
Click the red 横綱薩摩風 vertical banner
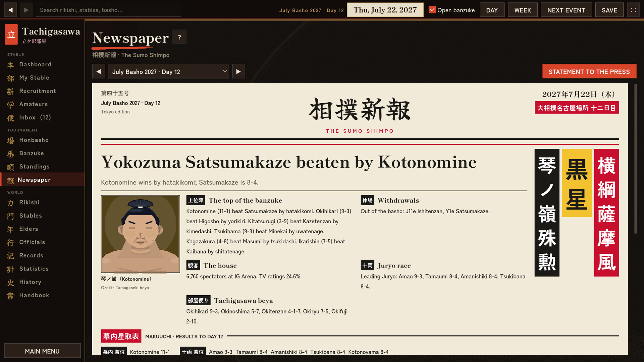[x=606, y=213]
